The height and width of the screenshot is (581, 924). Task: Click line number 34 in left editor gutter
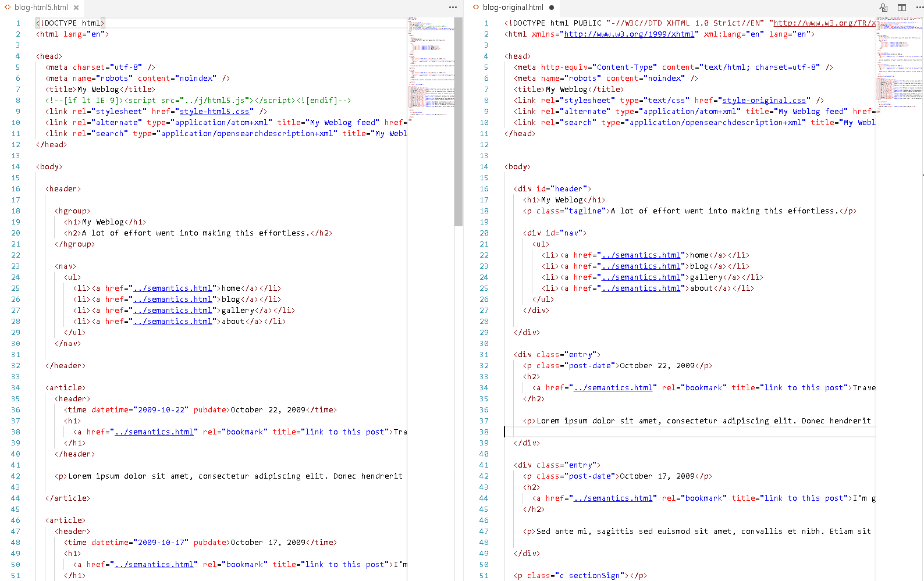coord(15,387)
